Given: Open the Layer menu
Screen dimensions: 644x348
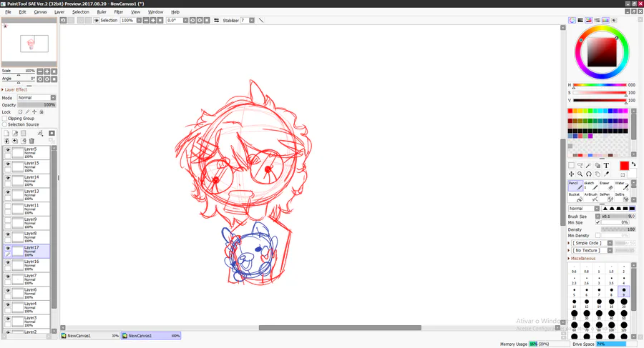Looking at the screenshot, I should pos(59,12).
